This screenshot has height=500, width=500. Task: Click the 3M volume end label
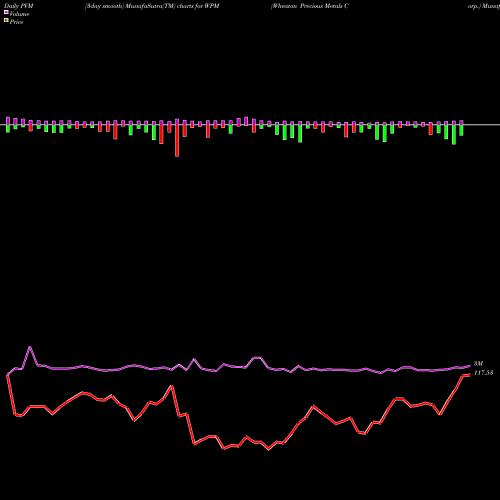(x=478, y=363)
